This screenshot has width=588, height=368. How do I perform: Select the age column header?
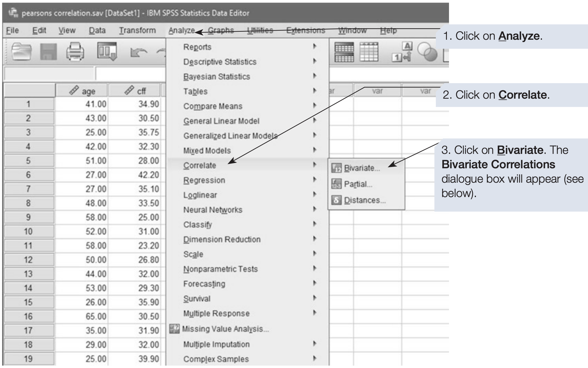pyautogui.click(x=82, y=91)
